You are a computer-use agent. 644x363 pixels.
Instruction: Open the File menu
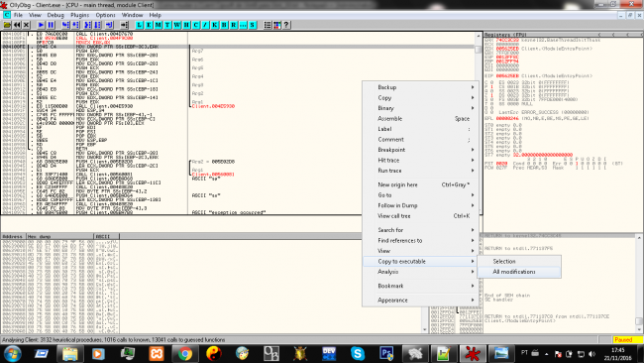point(18,15)
